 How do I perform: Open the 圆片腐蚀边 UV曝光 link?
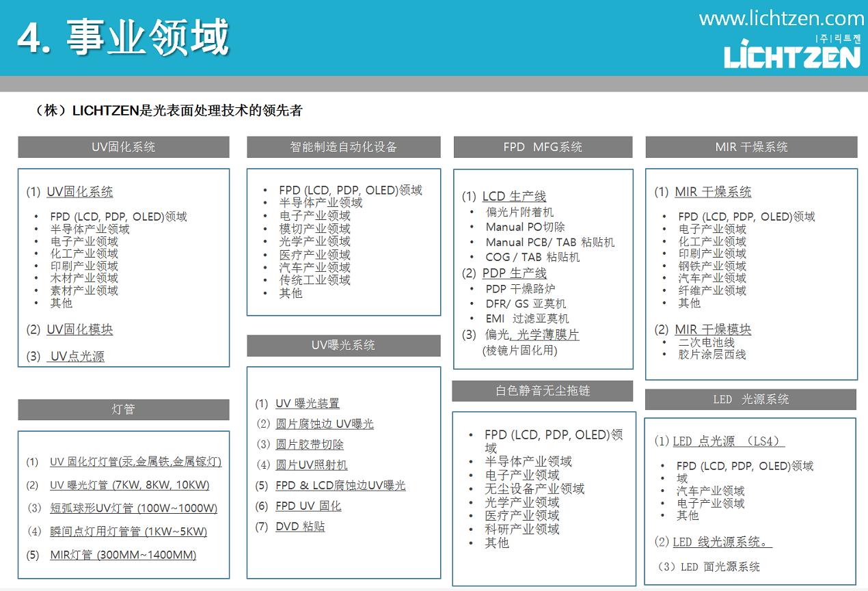325,424
